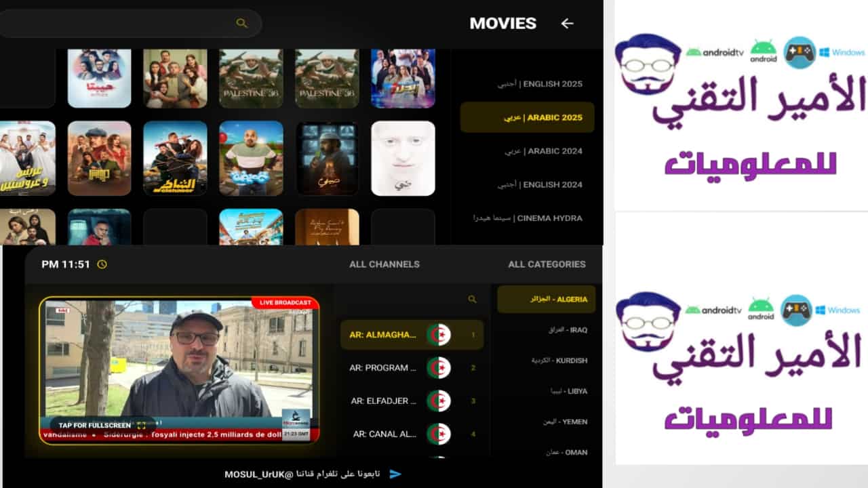Screen dimensions: 868x488
Task: Select the ALGERIA country category
Action: click(547, 299)
